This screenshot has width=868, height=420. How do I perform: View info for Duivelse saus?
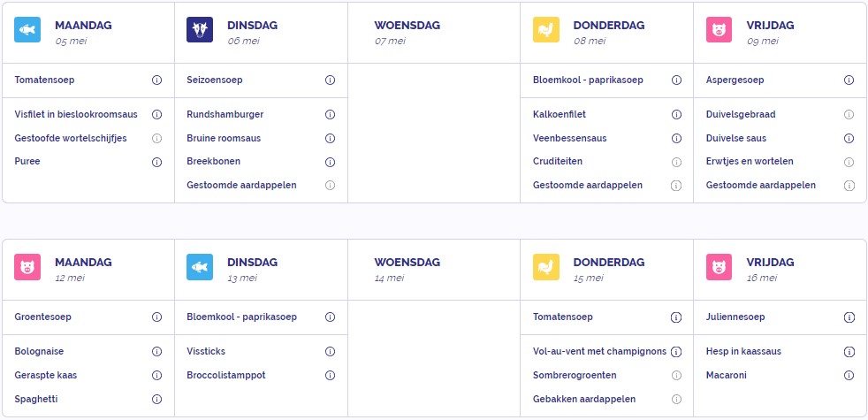[849, 139]
